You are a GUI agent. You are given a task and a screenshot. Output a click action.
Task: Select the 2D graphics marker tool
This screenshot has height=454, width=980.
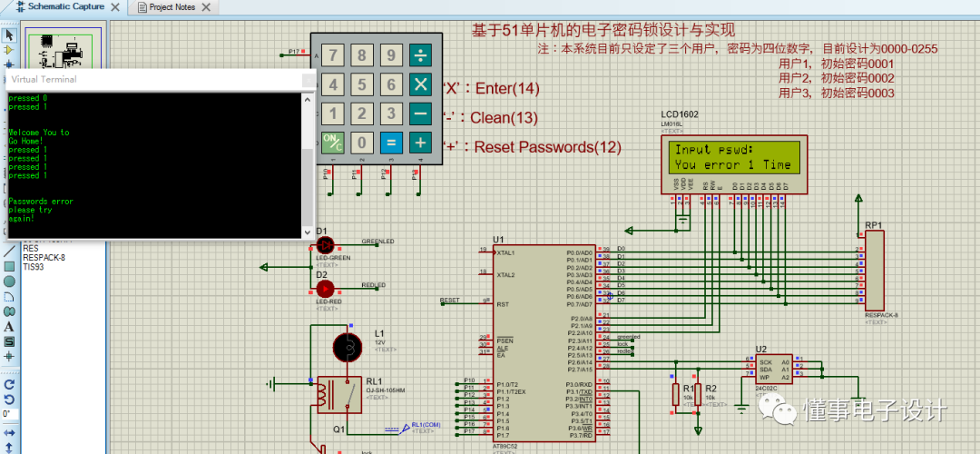(x=9, y=357)
